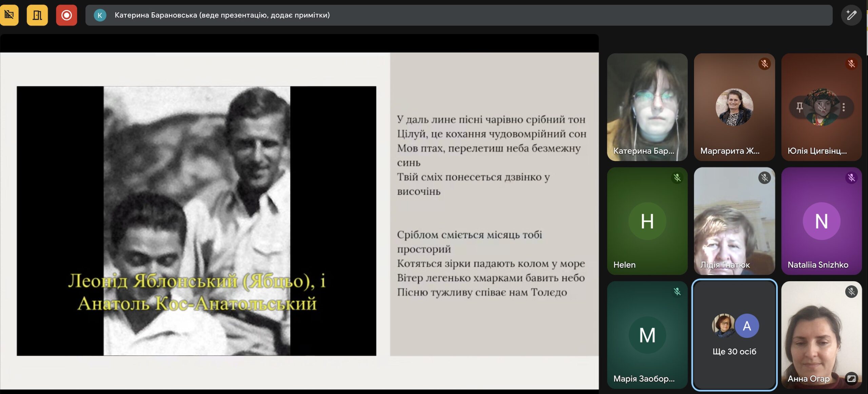Click the Helen avatar circle
Image resolution: width=868 pixels, height=394 pixels.
(647, 221)
